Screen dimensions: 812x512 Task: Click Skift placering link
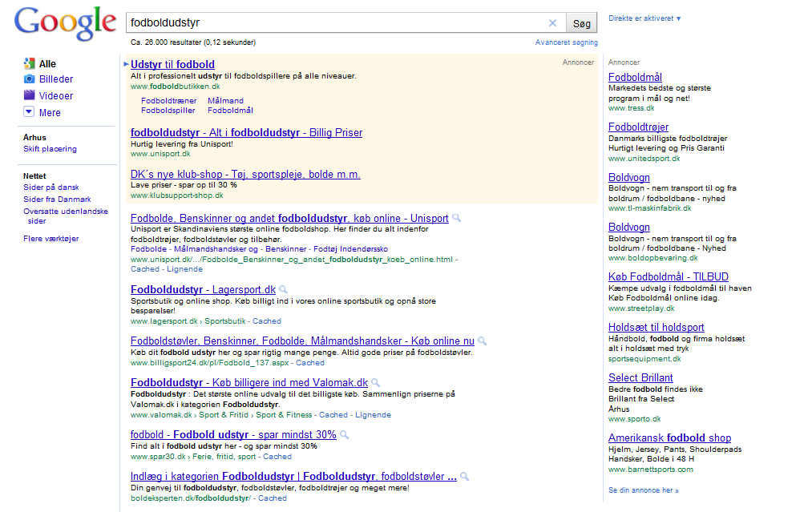(x=50, y=148)
